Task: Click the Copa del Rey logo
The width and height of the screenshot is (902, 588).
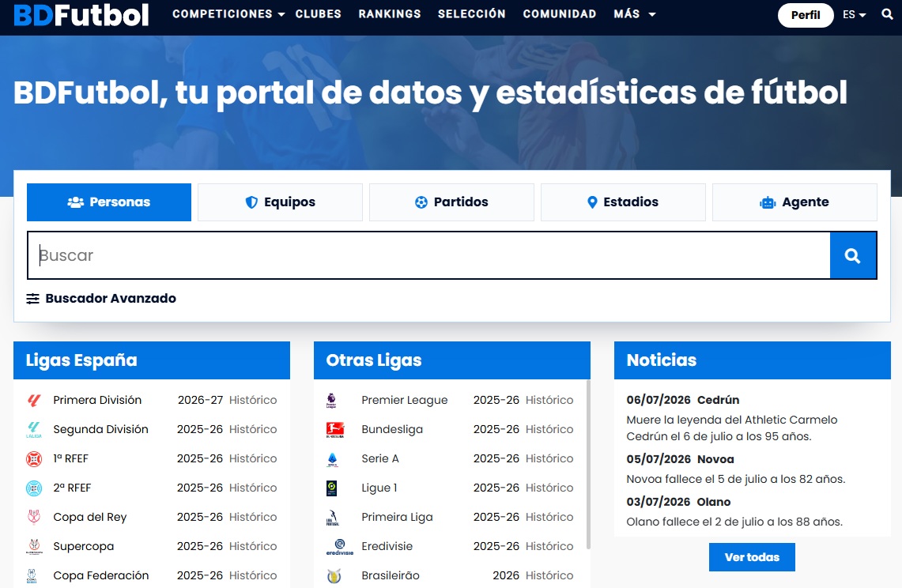Action: pyautogui.click(x=34, y=517)
